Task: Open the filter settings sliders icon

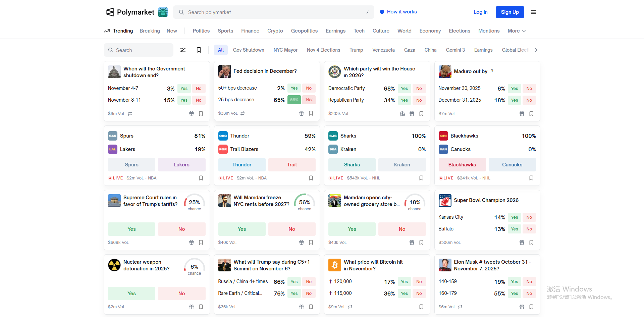Action: click(183, 50)
